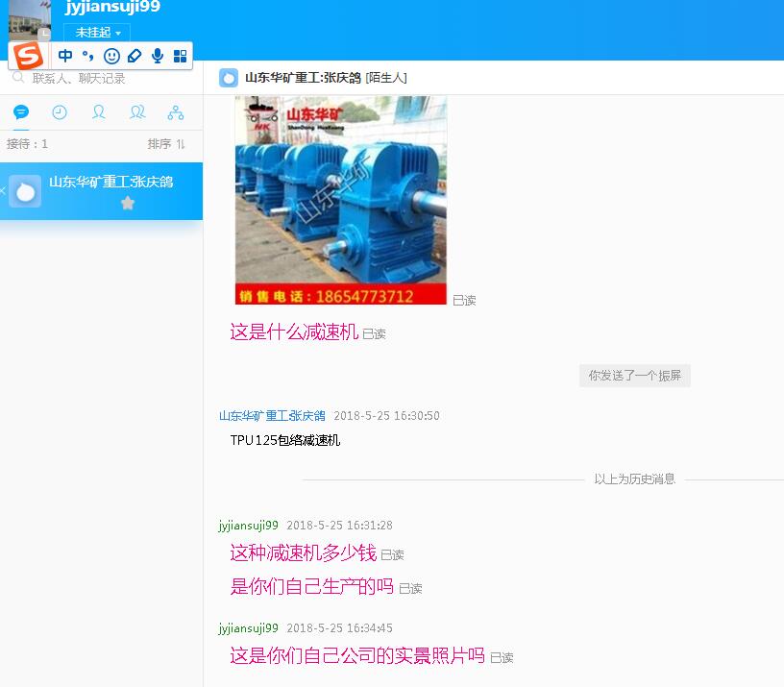
Task: Select the handwriting pen input icon
Action: [x=135, y=55]
